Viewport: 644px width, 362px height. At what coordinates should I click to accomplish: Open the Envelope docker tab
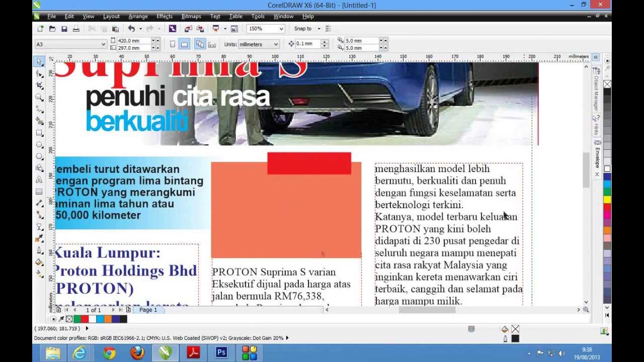[596, 157]
